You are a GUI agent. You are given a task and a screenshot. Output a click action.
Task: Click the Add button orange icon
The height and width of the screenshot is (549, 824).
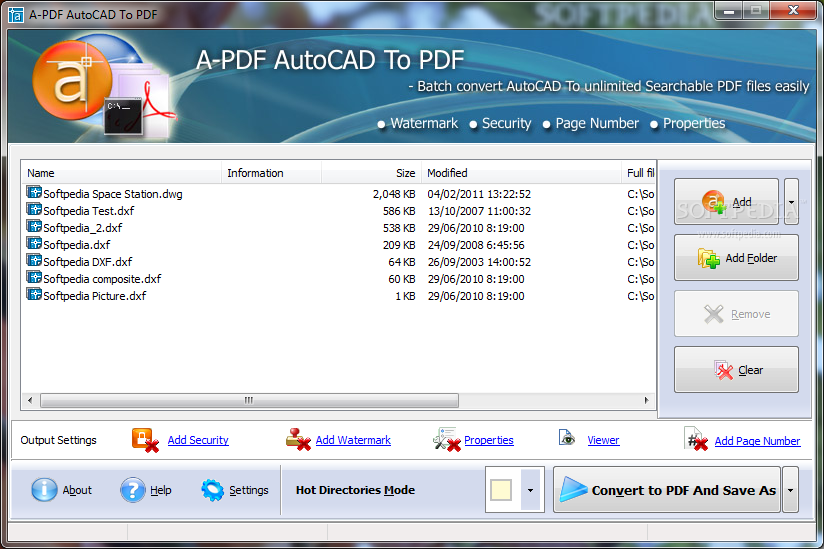714,202
